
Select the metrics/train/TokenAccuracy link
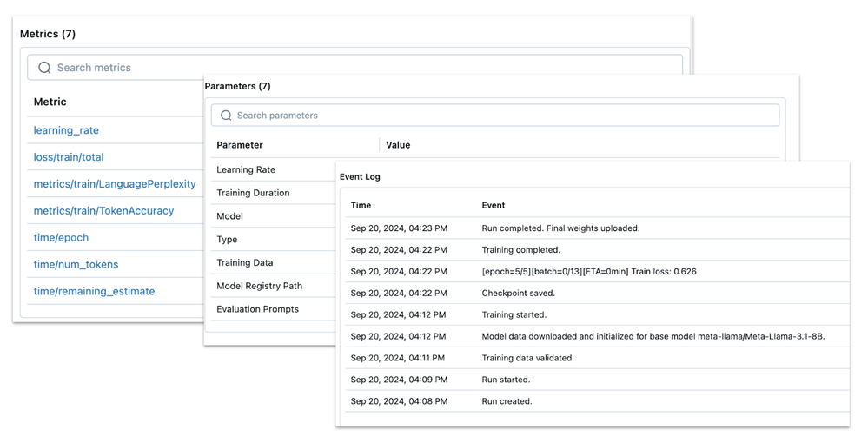(x=103, y=210)
